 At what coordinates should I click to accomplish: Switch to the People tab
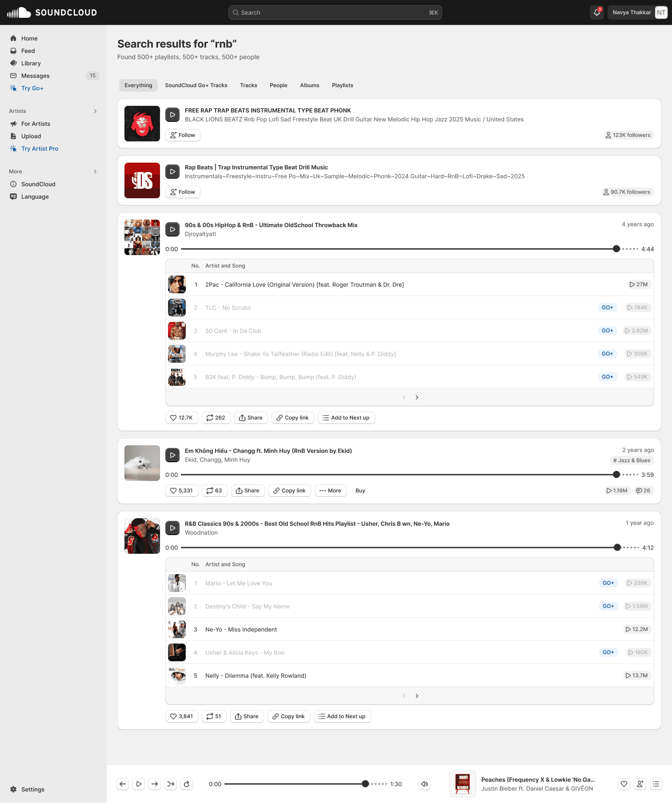(279, 85)
